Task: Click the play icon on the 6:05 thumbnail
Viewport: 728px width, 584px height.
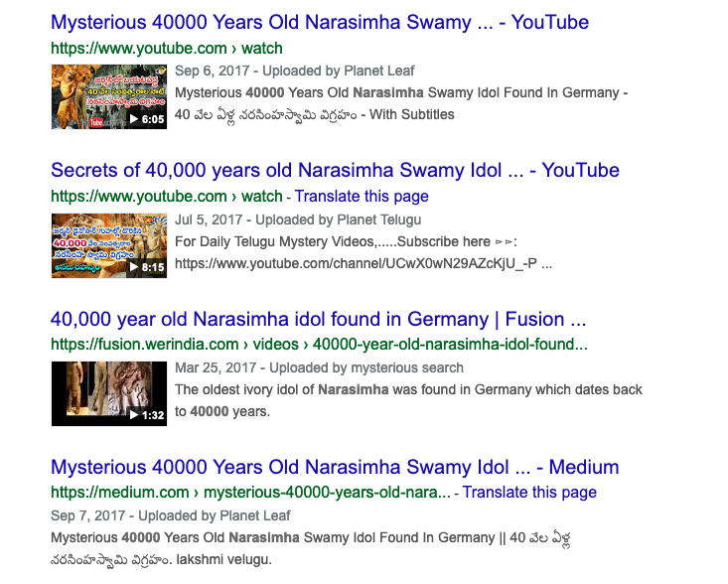Action: 134,119
